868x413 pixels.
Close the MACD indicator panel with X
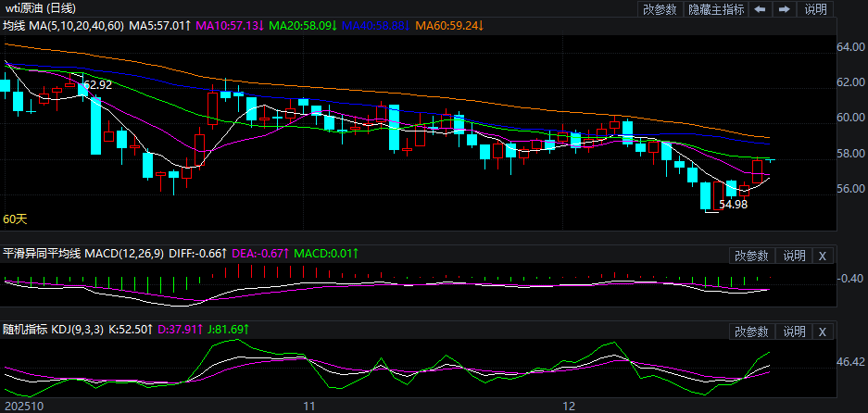point(823,255)
